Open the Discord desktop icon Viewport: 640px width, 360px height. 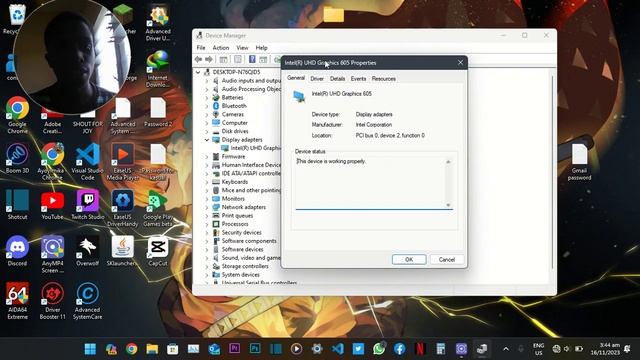[17, 251]
